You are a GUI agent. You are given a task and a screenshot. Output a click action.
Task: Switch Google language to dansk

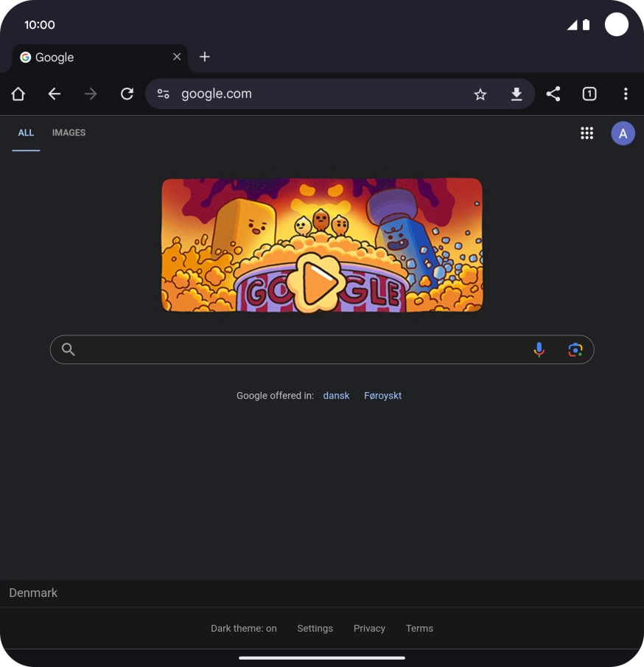[336, 396]
